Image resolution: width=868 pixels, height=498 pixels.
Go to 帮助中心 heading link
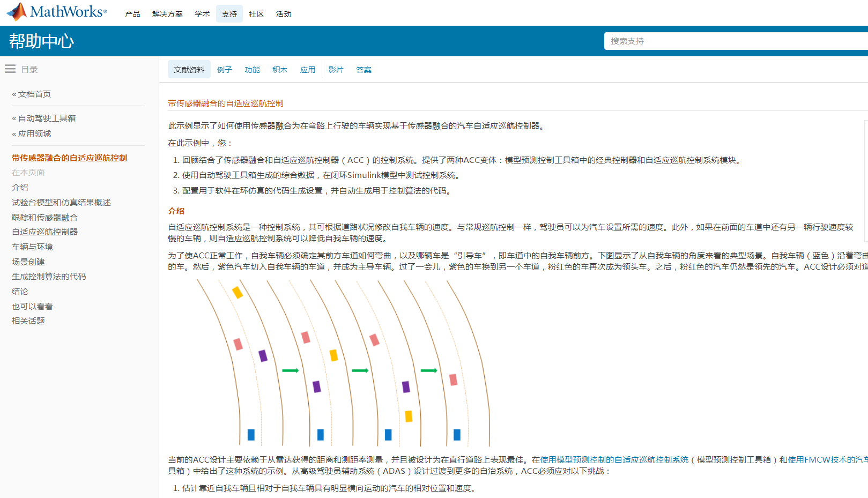(41, 41)
